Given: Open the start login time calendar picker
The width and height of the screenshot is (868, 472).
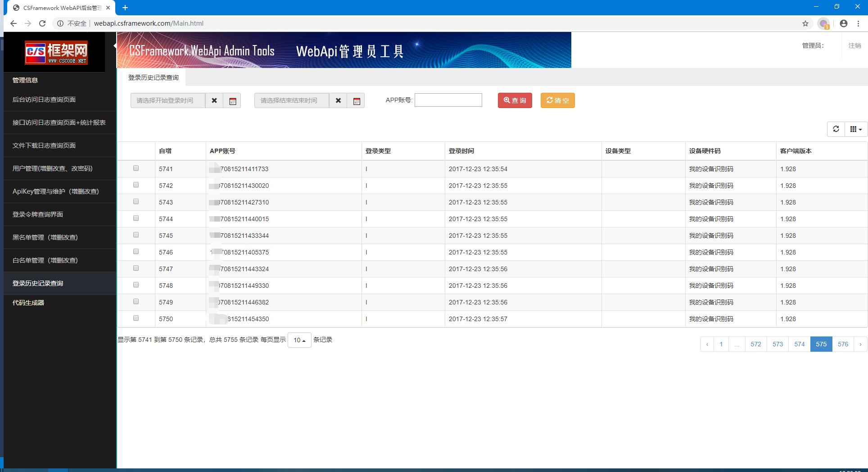Looking at the screenshot, I should 232,101.
